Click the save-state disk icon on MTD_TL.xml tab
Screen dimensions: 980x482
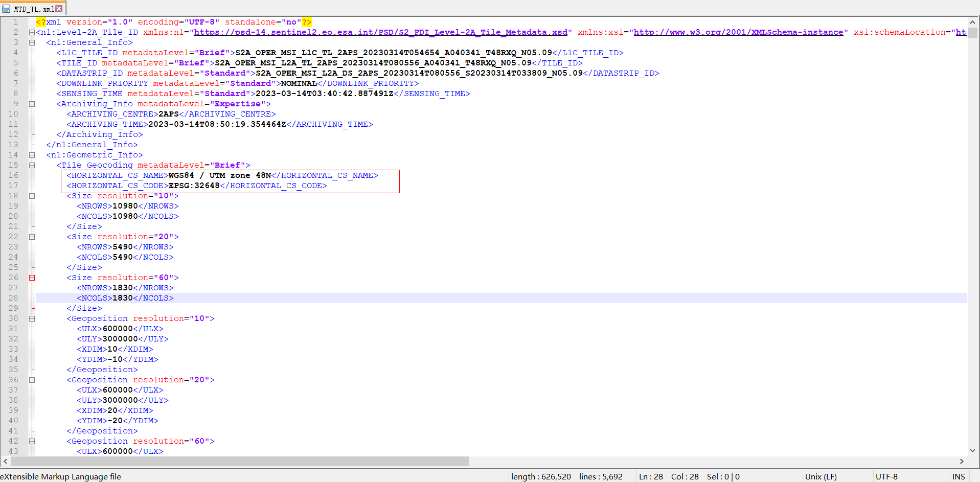click(x=6, y=9)
